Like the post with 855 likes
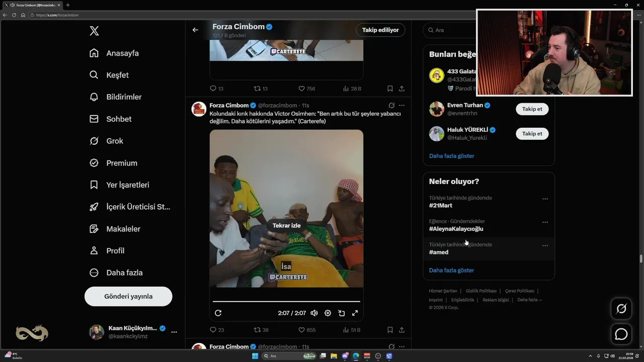The image size is (644, 362). point(306,330)
